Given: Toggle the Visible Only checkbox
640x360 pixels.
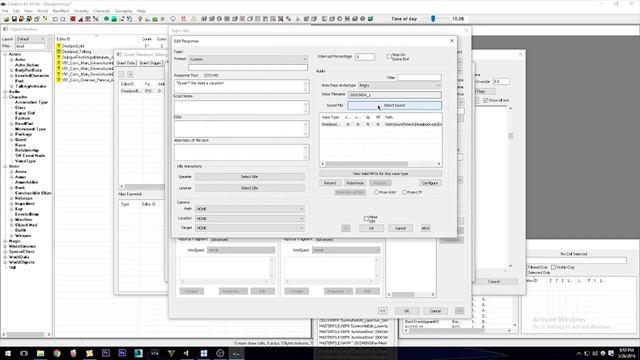Looking at the screenshot, I should 553,267.
